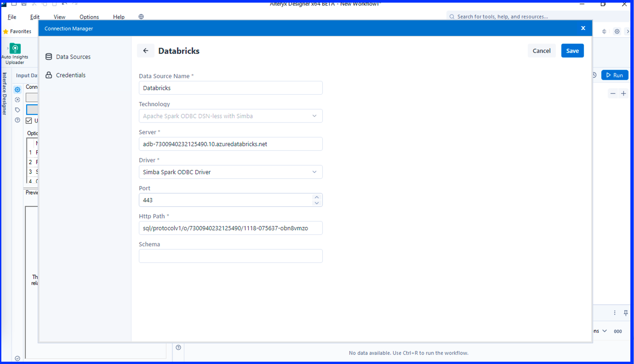The width and height of the screenshot is (634, 364).
Task: Select the configuration gear icon in Input Data panel
Action: point(18,89)
